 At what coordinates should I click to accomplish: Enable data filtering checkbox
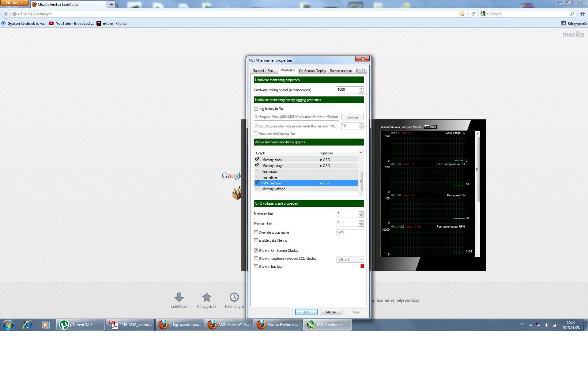click(256, 240)
